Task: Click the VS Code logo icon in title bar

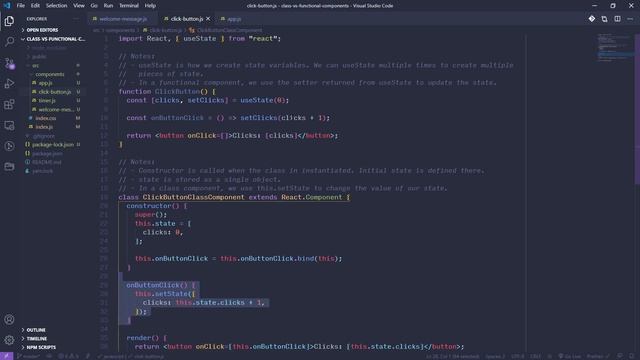Action: pos(7,6)
